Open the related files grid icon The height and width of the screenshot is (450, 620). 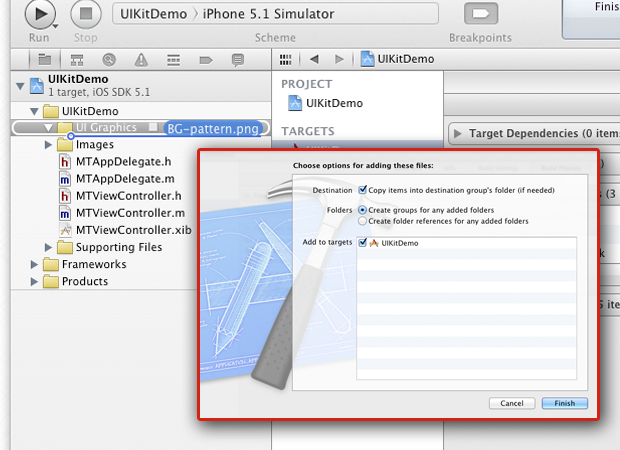285,60
